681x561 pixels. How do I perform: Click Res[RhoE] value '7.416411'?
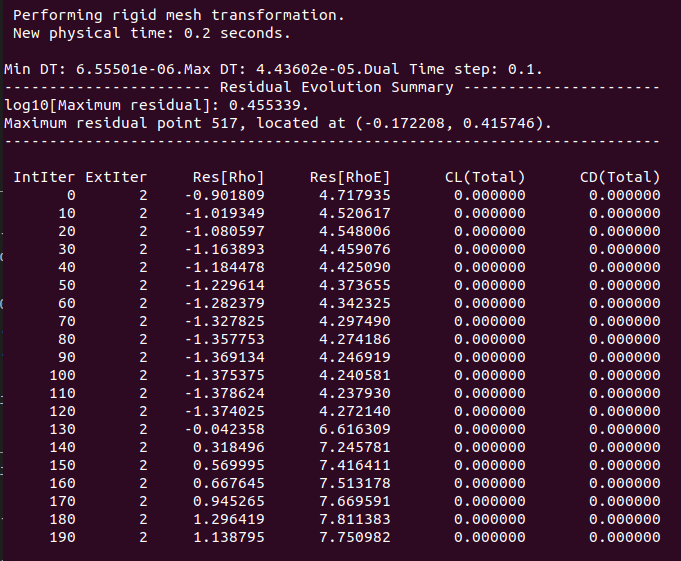(355, 465)
